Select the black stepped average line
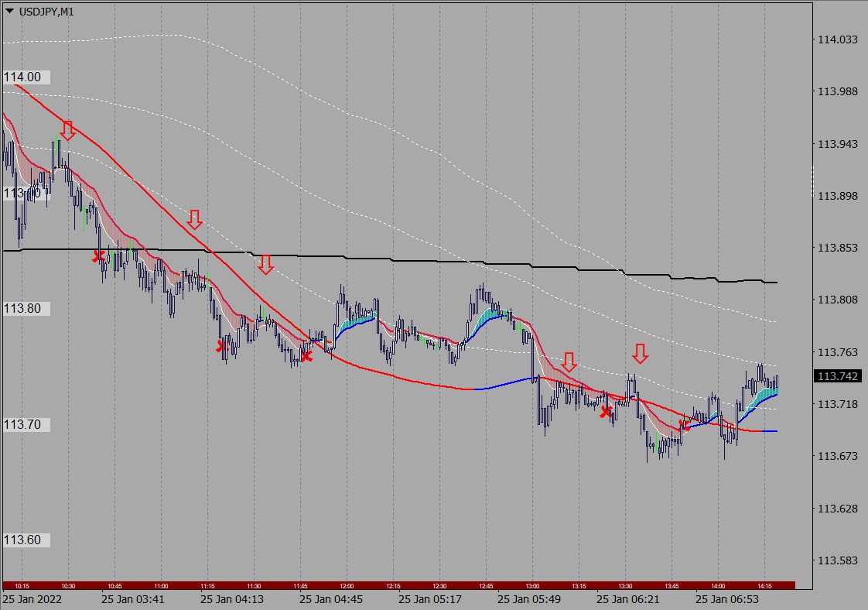 (x=415, y=261)
